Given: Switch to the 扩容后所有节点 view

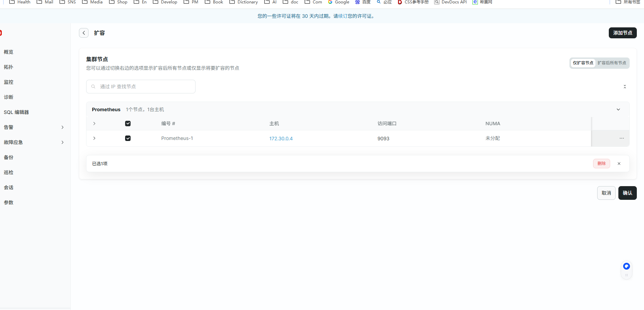Looking at the screenshot, I should [x=612, y=63].
